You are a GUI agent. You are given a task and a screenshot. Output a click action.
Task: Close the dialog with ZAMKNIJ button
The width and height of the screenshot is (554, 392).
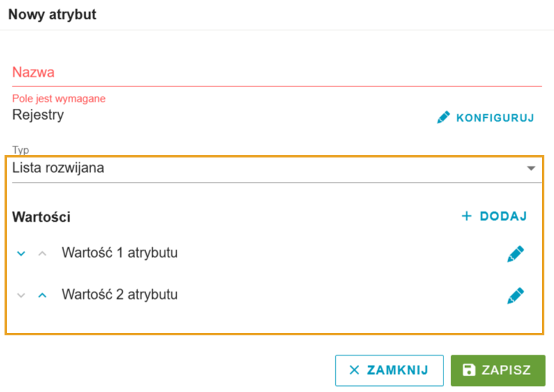pyautogui.click(x=389, y=370)
